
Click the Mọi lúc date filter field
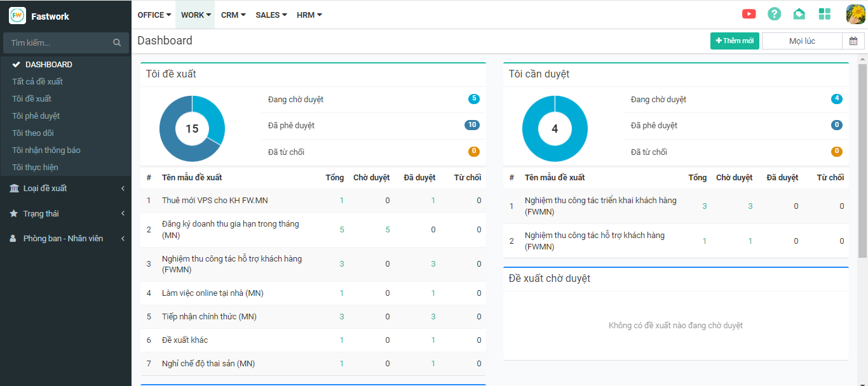click(x=802, y=41)
